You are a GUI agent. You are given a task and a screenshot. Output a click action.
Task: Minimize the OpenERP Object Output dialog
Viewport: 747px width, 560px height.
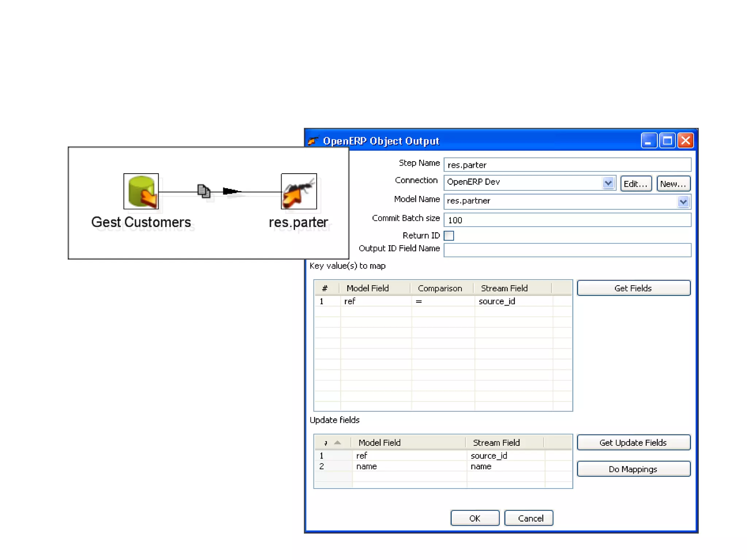click(649, 140)
